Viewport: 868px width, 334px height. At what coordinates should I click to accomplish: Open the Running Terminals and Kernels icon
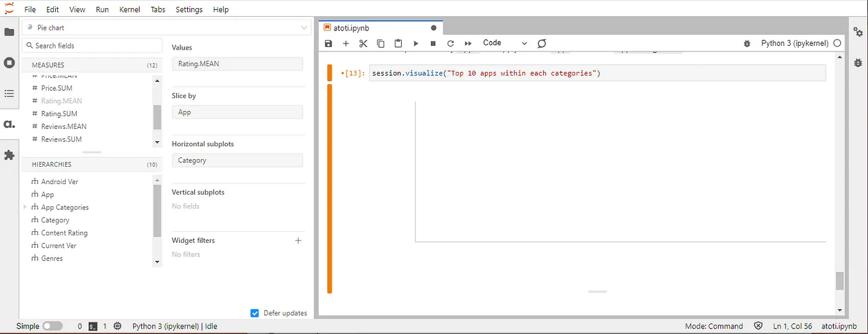point(9,63)
